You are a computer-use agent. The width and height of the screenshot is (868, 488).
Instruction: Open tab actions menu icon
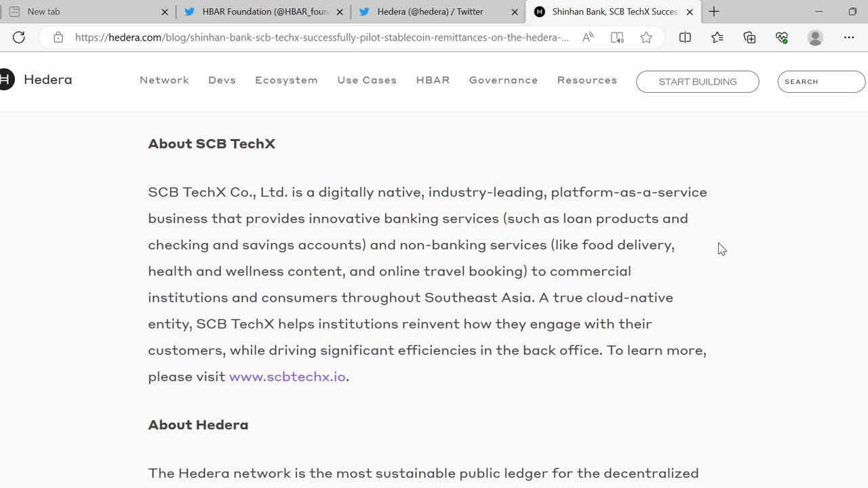(14, 12)
